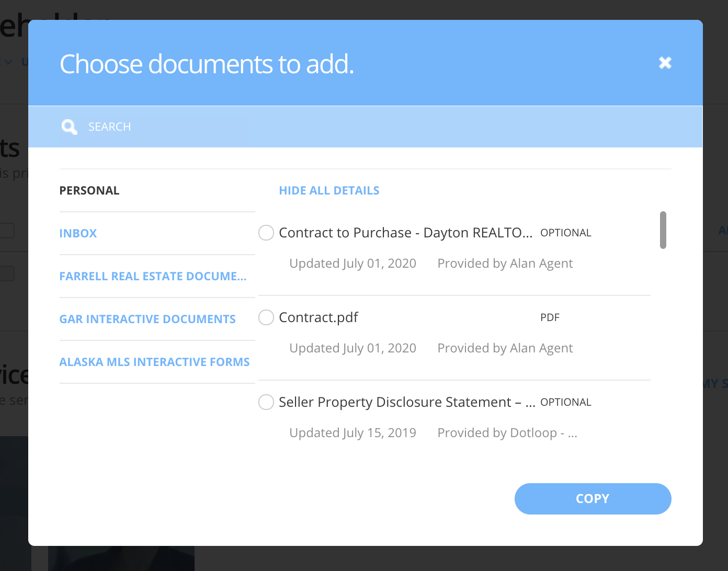This screenshot has height=571, width=728.
Task: Click the Contract.pdf document title
Action: point(318,317)
